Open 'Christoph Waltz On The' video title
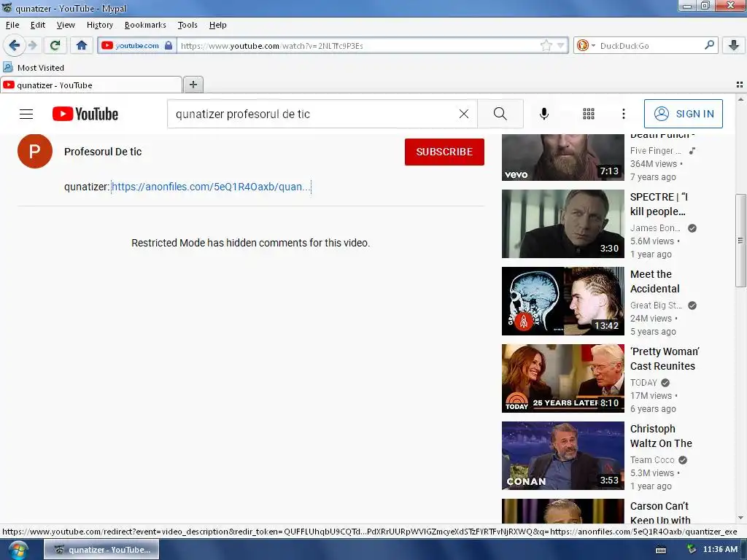747x560 pixels. point(661,436)
